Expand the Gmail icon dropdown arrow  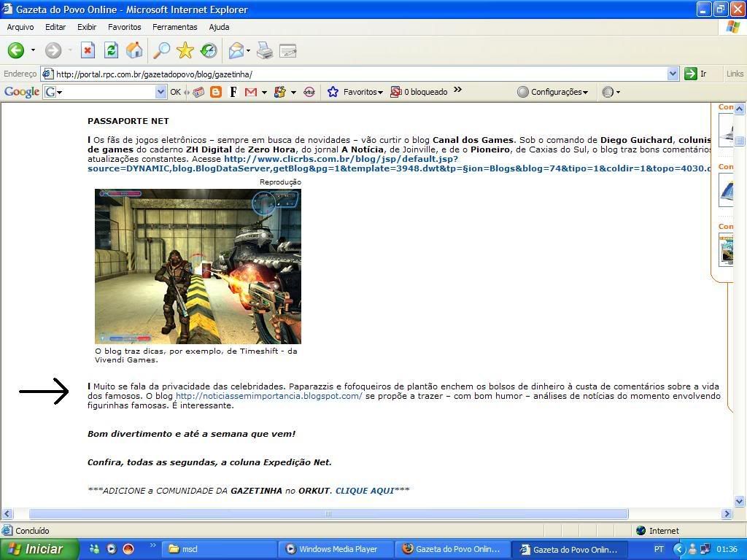coord(264,92)
